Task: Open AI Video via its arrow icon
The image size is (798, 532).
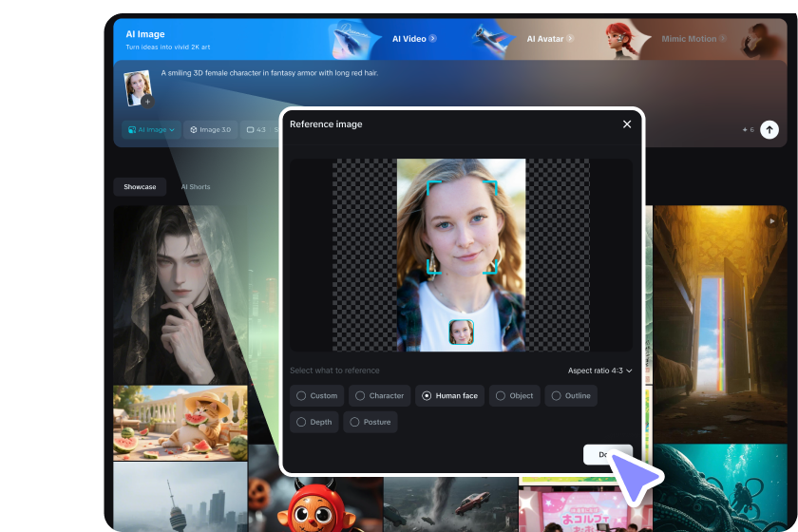Action: coord(433,39)
